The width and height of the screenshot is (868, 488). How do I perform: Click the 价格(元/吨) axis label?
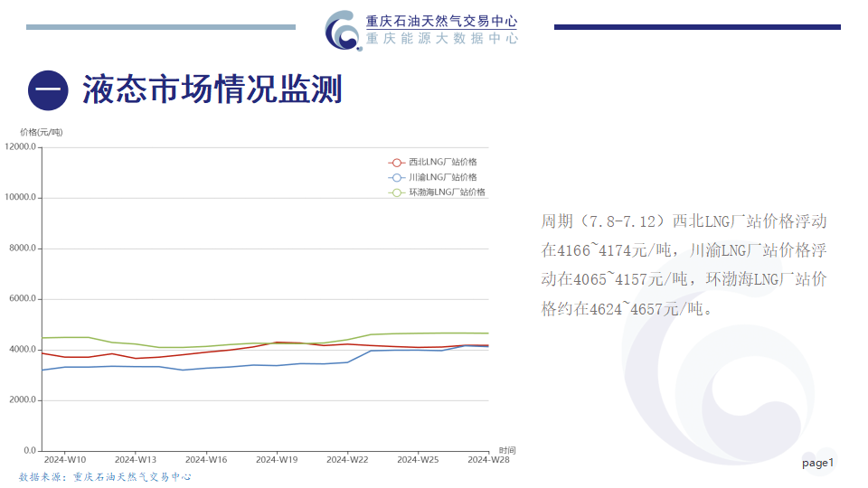pos(42,132)
